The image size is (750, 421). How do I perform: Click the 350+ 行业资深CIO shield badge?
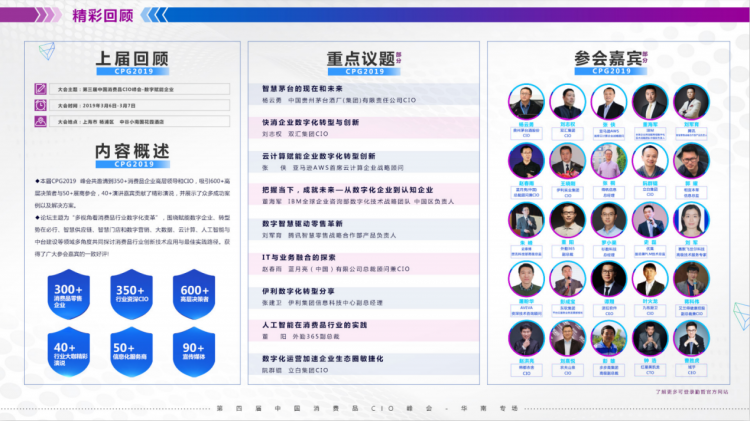click(132, 294)
